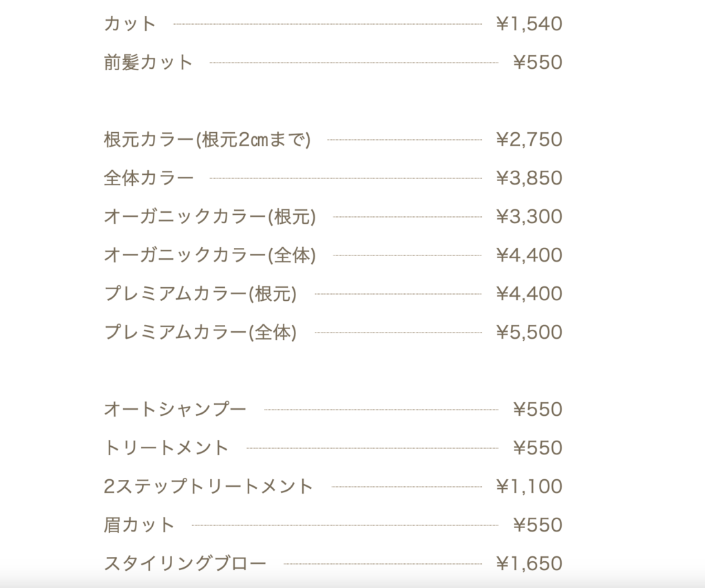Click the オートシャンプー service name
Screen dimensions: 705x588
click(x=175, y=410)
